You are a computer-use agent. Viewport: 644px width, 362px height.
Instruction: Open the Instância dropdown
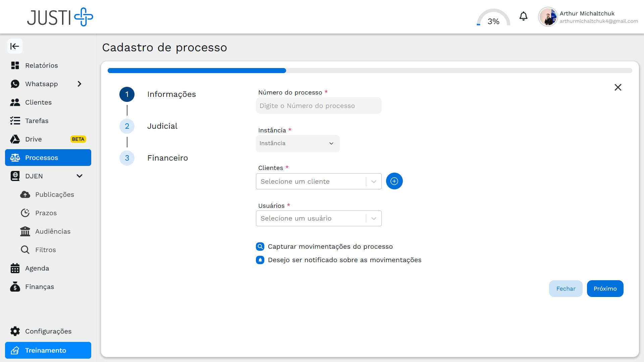click(x=297, y=143)
